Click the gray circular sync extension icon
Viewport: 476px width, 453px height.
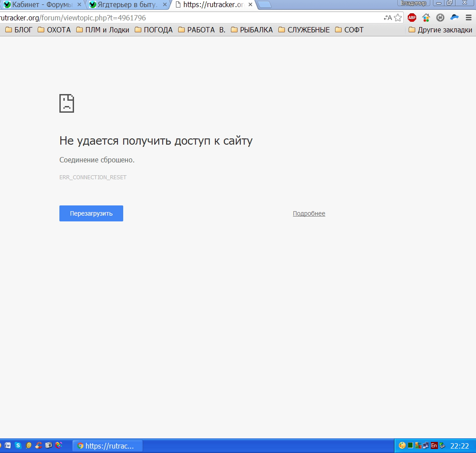tap(440, 18)
